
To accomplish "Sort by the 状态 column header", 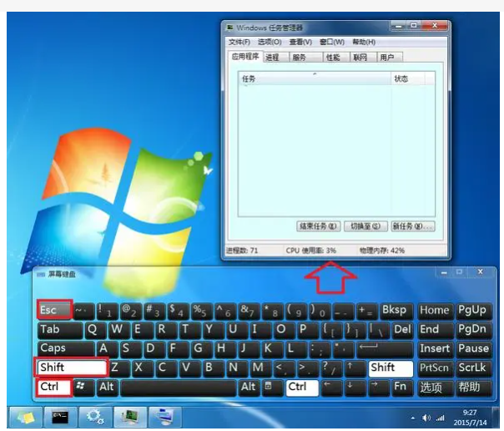I will (407, 79).
